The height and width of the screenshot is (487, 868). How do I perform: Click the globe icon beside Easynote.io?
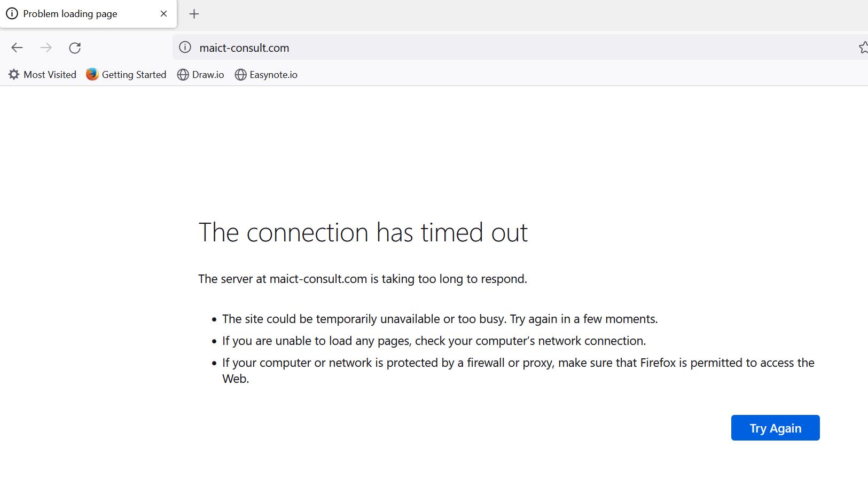(240, 75)
